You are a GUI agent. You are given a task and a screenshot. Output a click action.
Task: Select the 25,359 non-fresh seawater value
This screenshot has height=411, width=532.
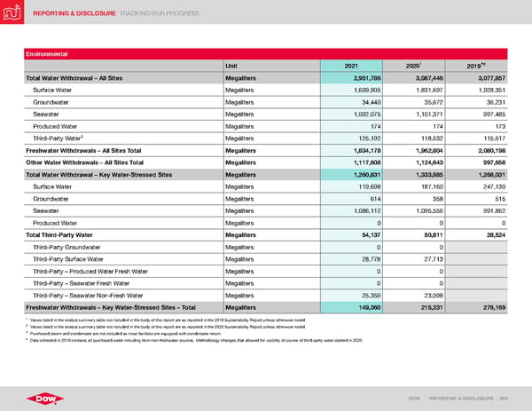[x=372, y=296]
